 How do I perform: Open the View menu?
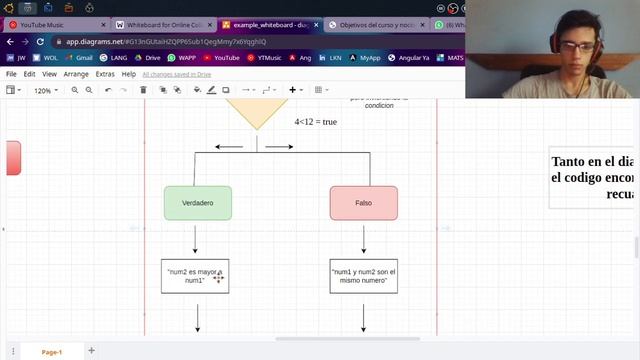(49, 74)
